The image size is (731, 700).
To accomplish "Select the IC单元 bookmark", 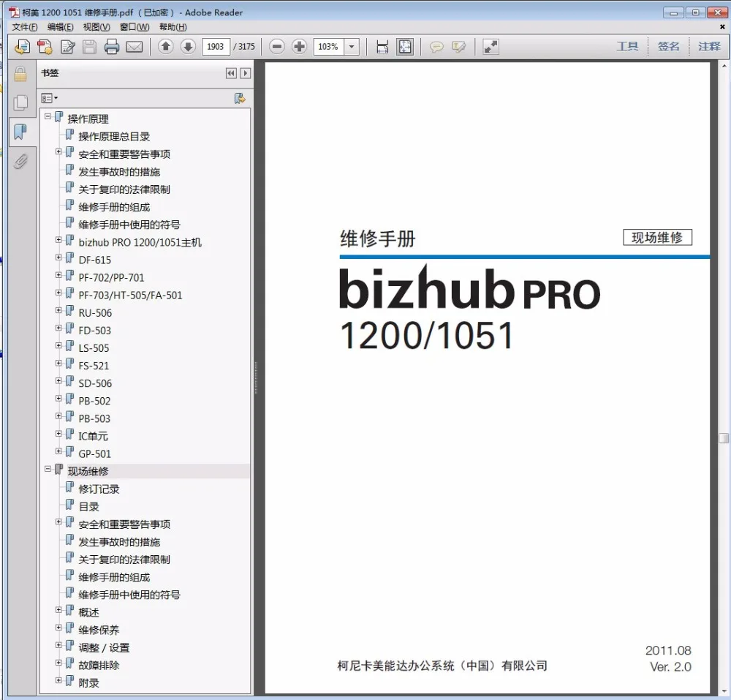I will [94, 437].
